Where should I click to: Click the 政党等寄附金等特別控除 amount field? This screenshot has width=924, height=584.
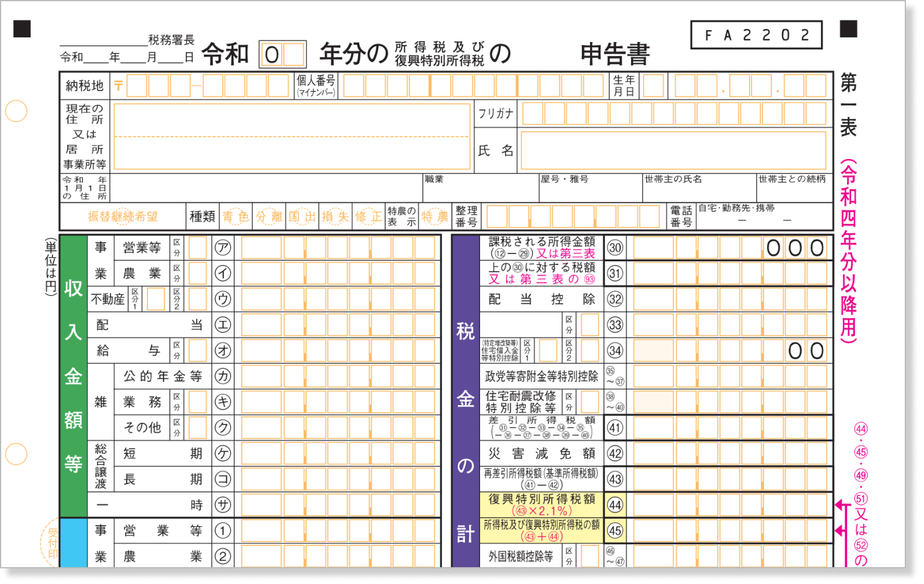730,376
